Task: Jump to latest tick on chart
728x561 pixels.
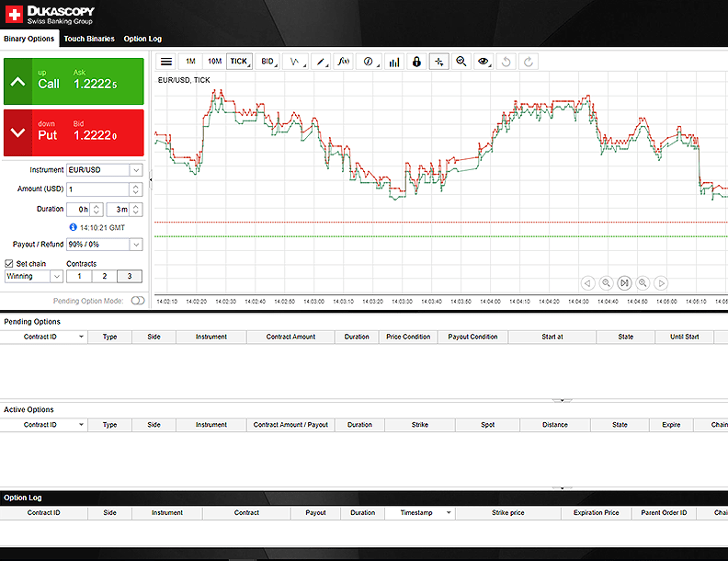Action: pos(624,283)
